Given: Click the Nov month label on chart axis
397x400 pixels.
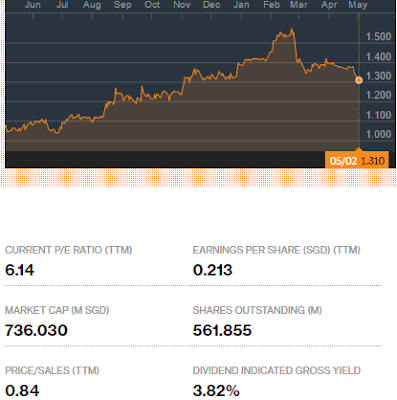Looking at the screenshot, I should tap(182, 5).
